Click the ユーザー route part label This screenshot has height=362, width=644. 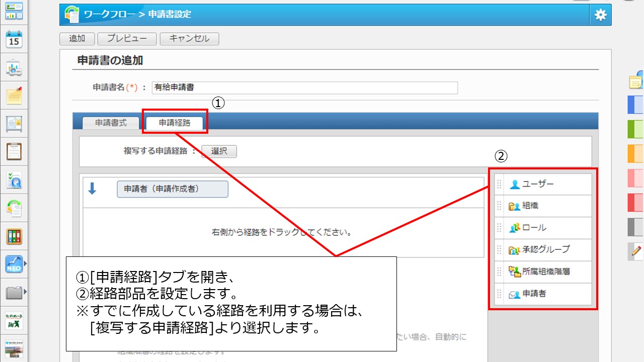point(538,185)
